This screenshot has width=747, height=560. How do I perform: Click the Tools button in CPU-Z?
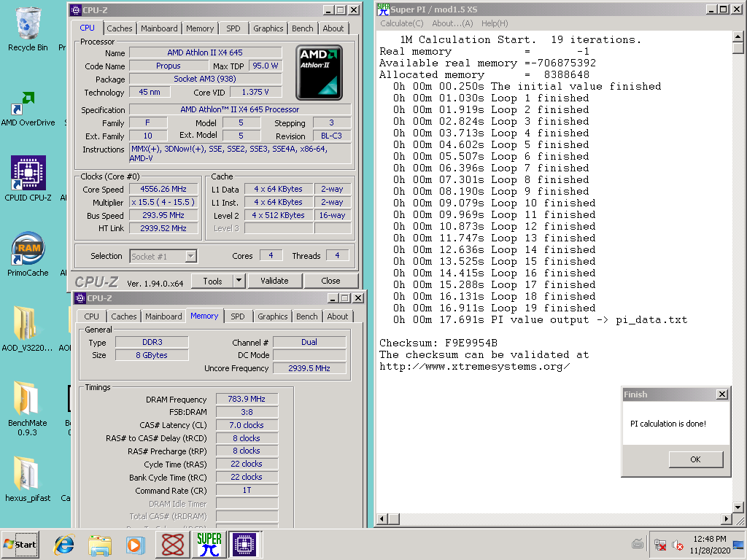(x=212, y=281)
